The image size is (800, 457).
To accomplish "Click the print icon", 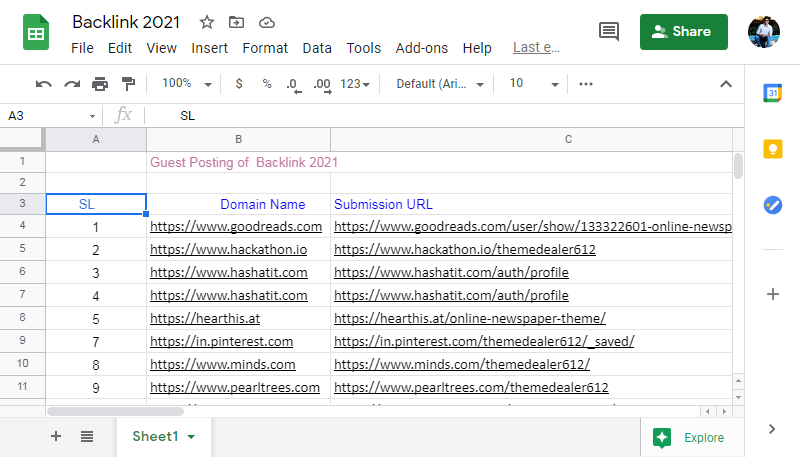I will click(100, 84).
